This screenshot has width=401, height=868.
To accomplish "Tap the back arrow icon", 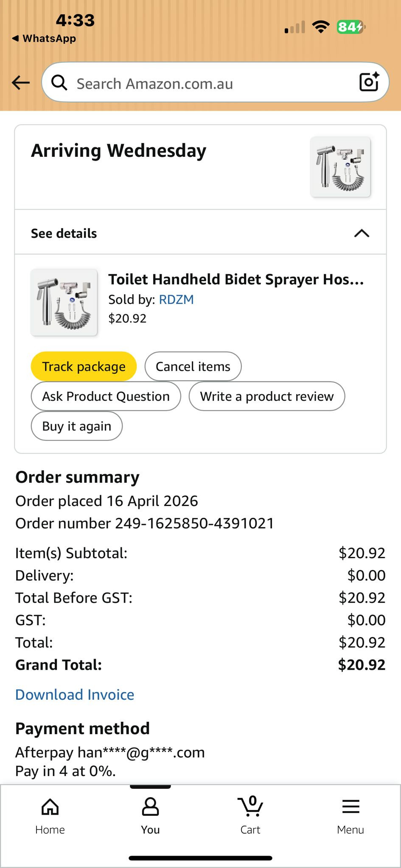I will 21,83.
